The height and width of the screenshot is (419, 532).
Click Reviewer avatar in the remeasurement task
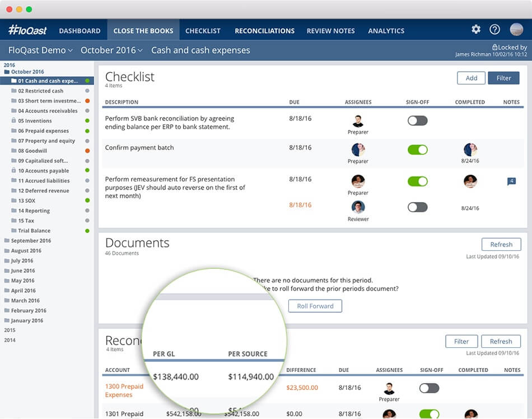tap(358, 207)
